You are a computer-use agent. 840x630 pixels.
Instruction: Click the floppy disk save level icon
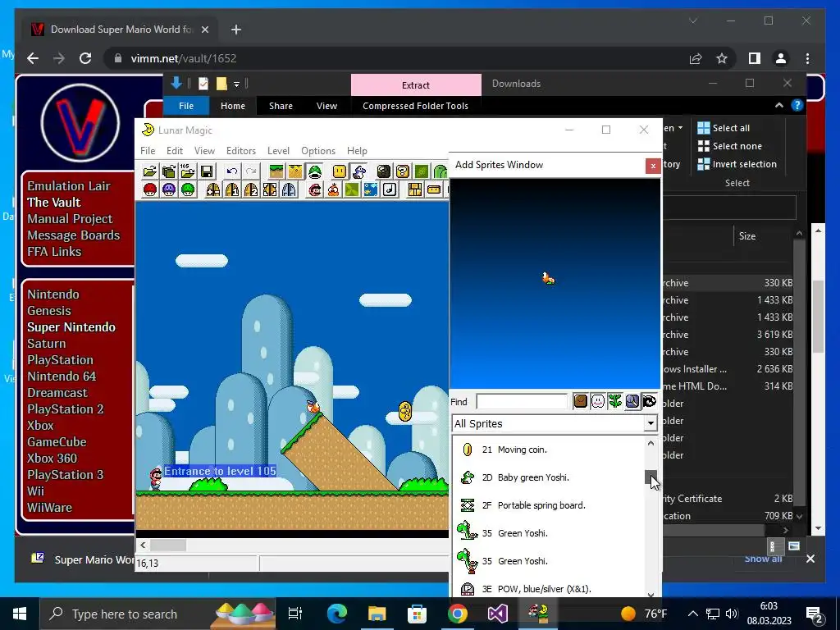point(207,171)
